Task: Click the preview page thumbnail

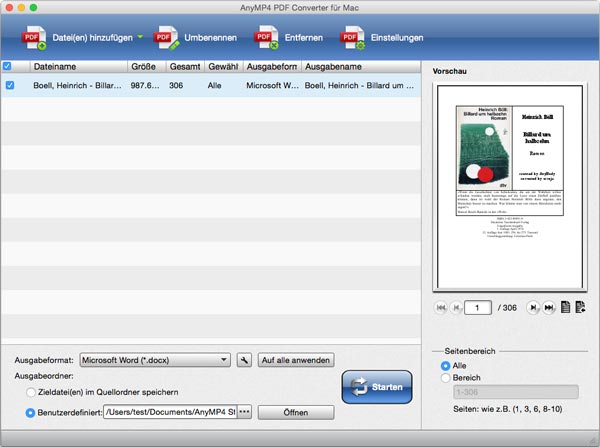Action: [510, 187]
